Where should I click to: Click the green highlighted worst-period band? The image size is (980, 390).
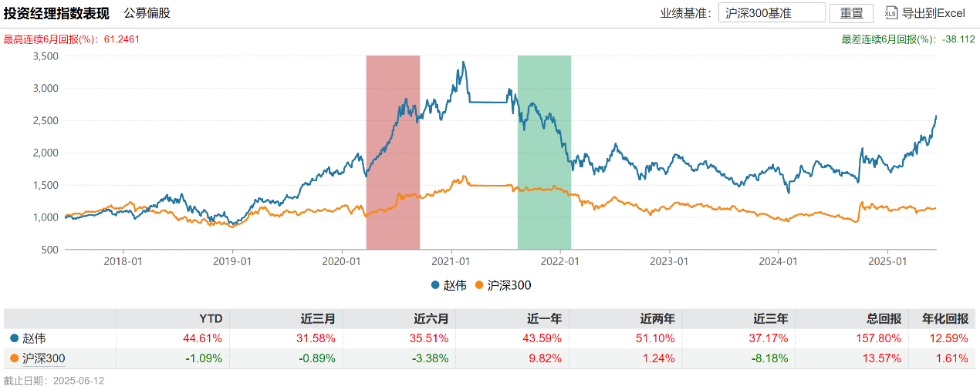click(x=544, y=153)
